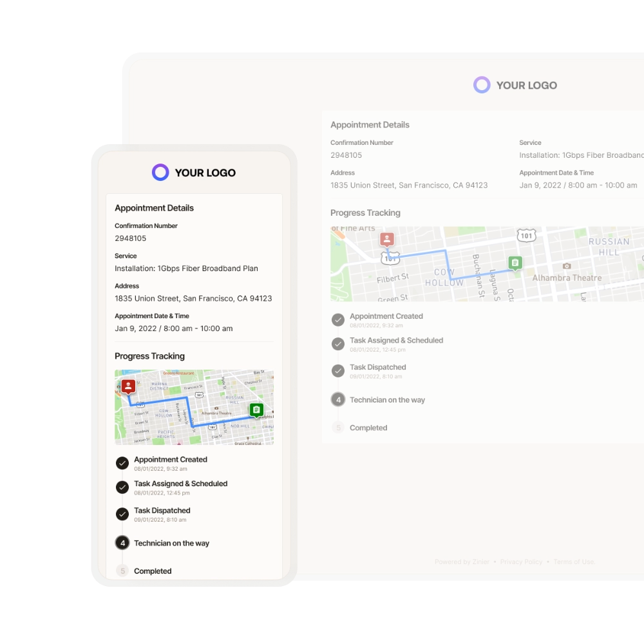Image resolution: width=644 pixels, height=644 pixels.
Task: Click step 4 circle in desktop view
Action: coord(339,400)
